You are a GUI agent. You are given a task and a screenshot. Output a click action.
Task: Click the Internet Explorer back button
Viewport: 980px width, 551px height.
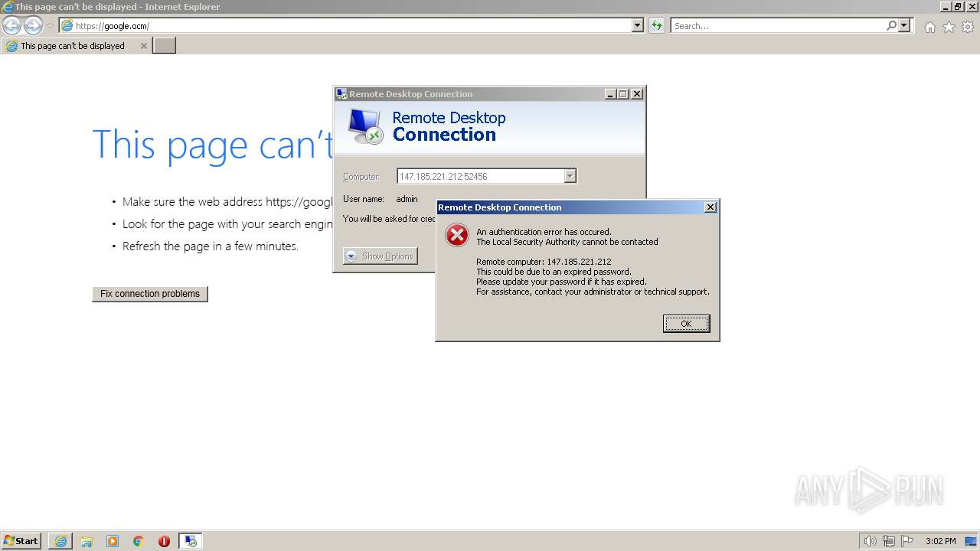click(12, 25)
